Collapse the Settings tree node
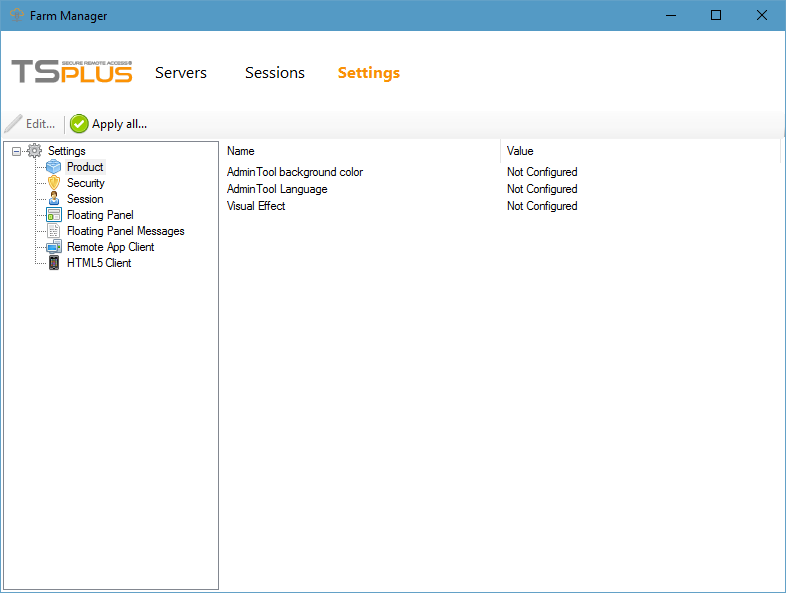 (x=16, y=151)
